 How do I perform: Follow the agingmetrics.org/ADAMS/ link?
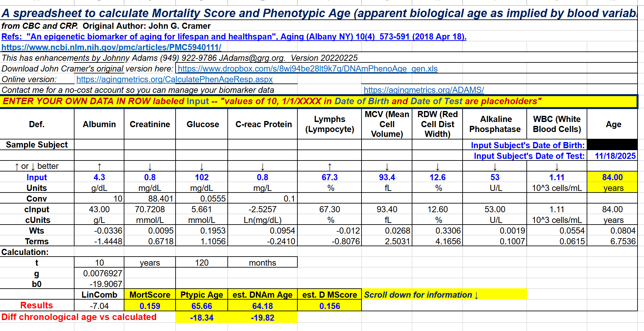click(x=424, y=90)
